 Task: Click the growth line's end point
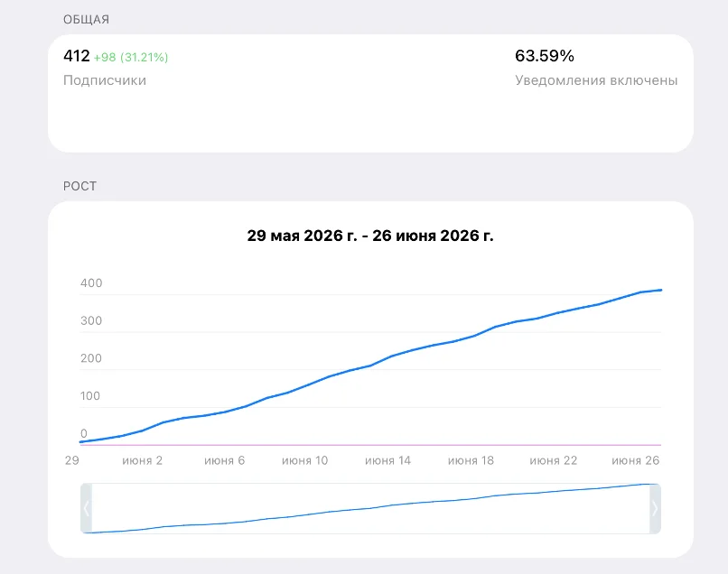click(x=660, y=290)
